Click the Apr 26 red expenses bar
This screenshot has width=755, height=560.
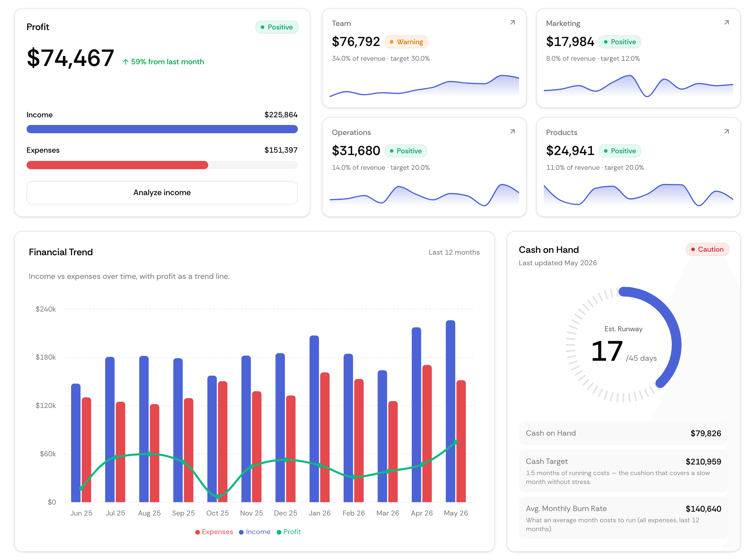427,434
